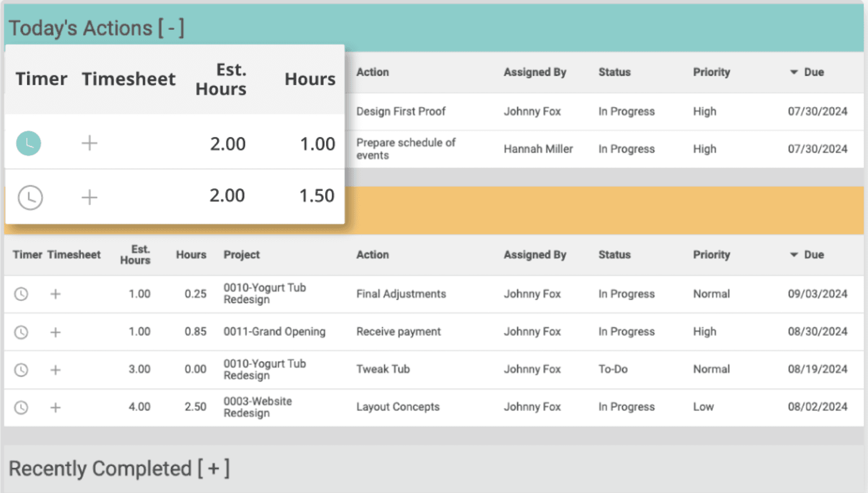Start the timer for Tweak Tub

point(21,369)
